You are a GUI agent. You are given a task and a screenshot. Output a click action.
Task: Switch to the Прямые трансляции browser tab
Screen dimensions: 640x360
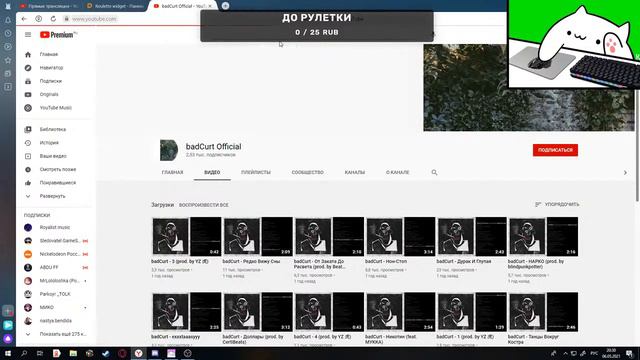(49, 6)
